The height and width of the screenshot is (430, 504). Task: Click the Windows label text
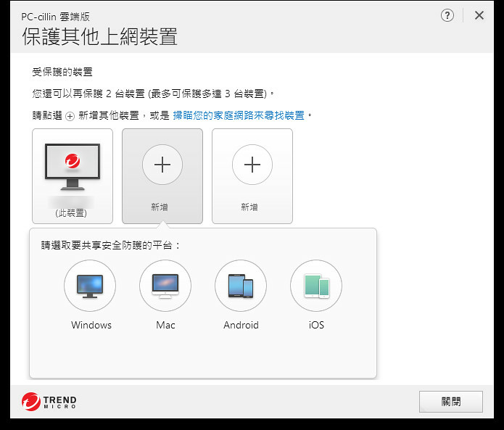pos(91,325)
